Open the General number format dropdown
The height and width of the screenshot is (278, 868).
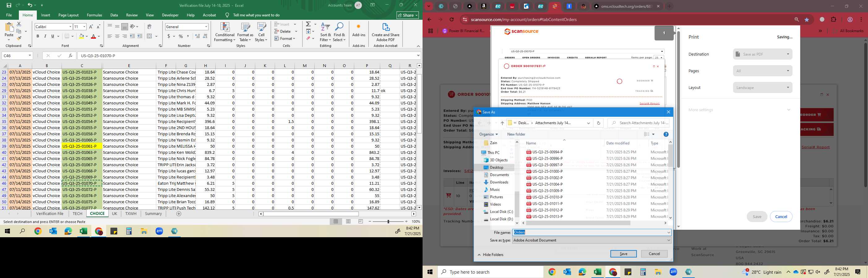click(206, 27)
